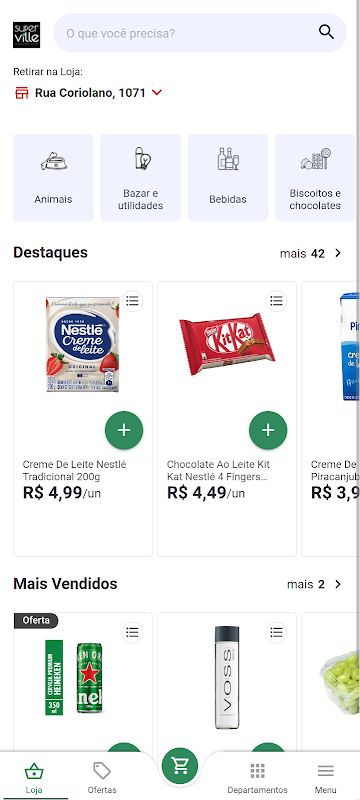Open the green shopping cart button
The height and width of the screenshot is (800, 360).
pyautogui.click(x=180, y=765)
